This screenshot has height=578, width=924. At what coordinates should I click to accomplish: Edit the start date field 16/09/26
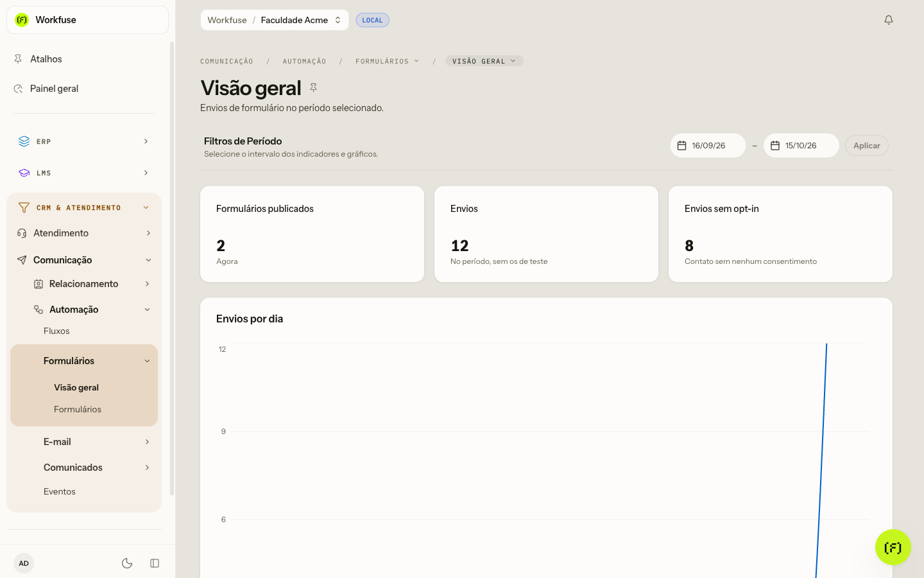pos(708,146)
